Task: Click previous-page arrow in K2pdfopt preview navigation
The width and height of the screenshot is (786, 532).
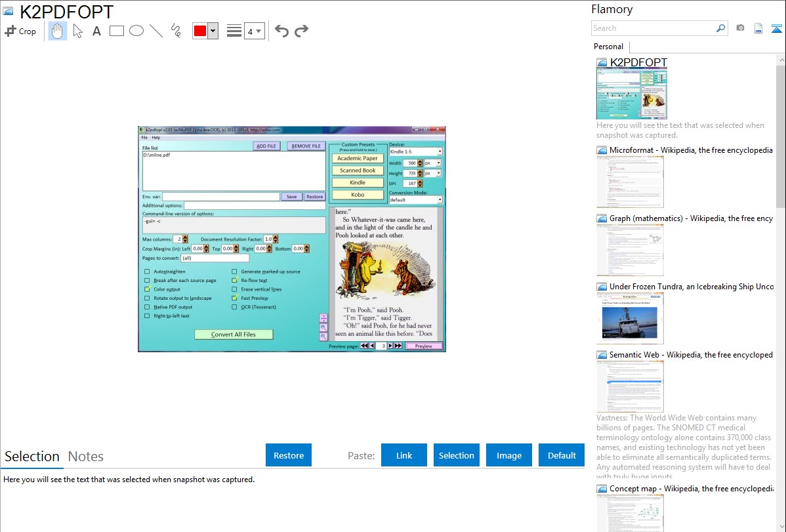Action: click(372, 346)
